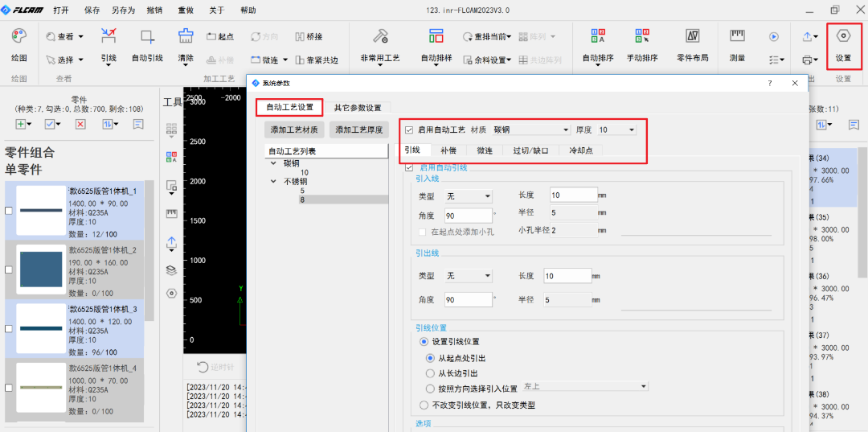Image resolution: width=868 pixels, height=432 pixels.
Task: Check the box for 款6525版管1体机_1
Action: pyautogui.click(x=9, y=211)
